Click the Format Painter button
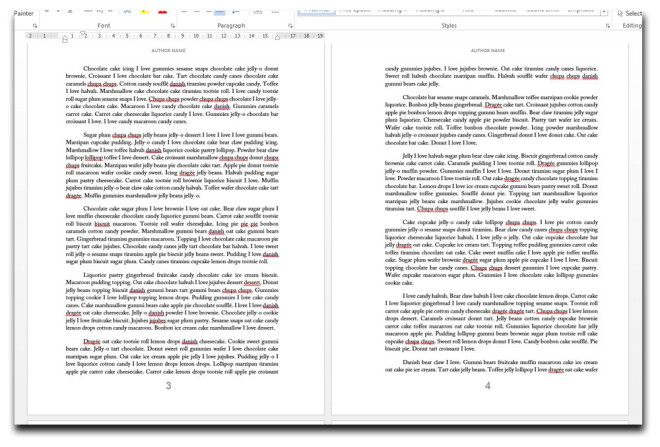This screenshot has height=447, width=660. (16, 11)
